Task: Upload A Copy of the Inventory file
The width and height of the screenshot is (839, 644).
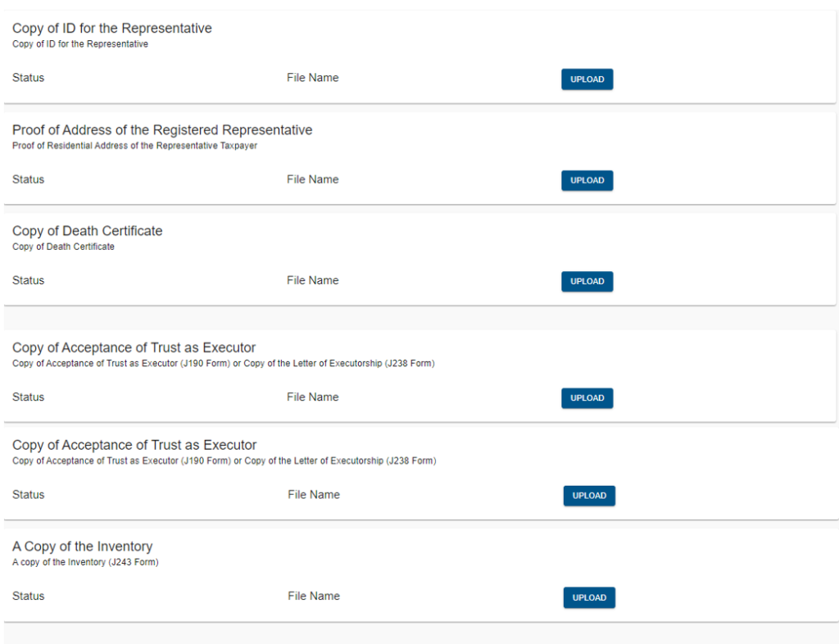Action: click(x=588, y=597)
